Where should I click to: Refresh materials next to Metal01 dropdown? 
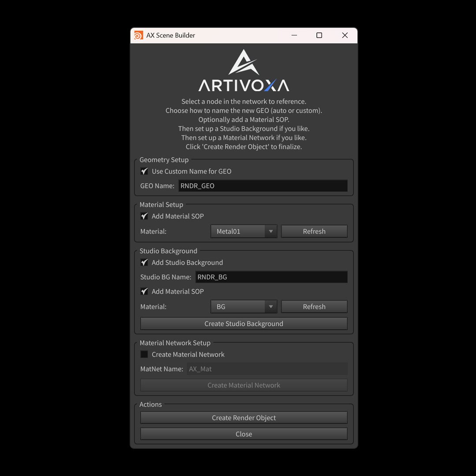[x=314, y=231]
